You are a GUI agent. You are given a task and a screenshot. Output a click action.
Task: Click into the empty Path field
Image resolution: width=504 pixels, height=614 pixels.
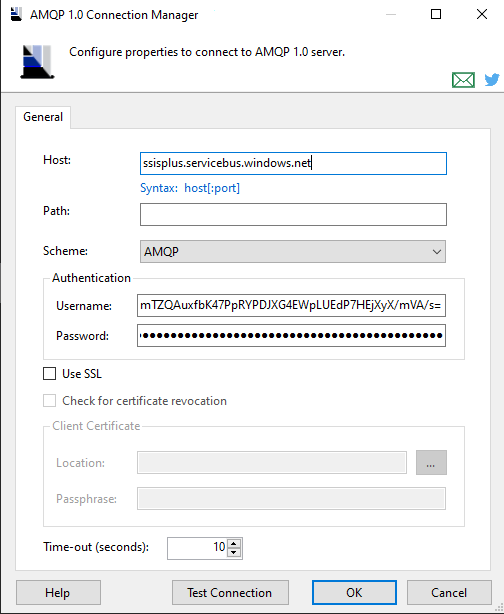[293, 214]
